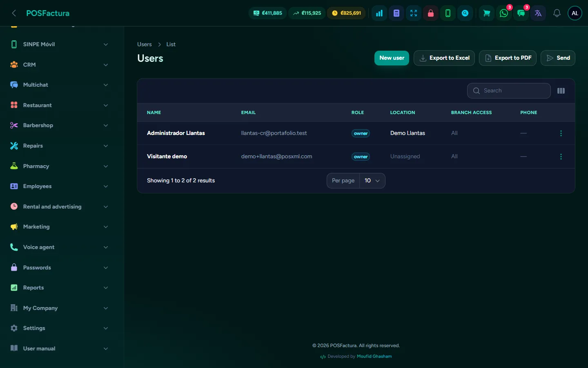Open row actions for Administrador Llantas
588x368 pixels.
coord(561,133)
